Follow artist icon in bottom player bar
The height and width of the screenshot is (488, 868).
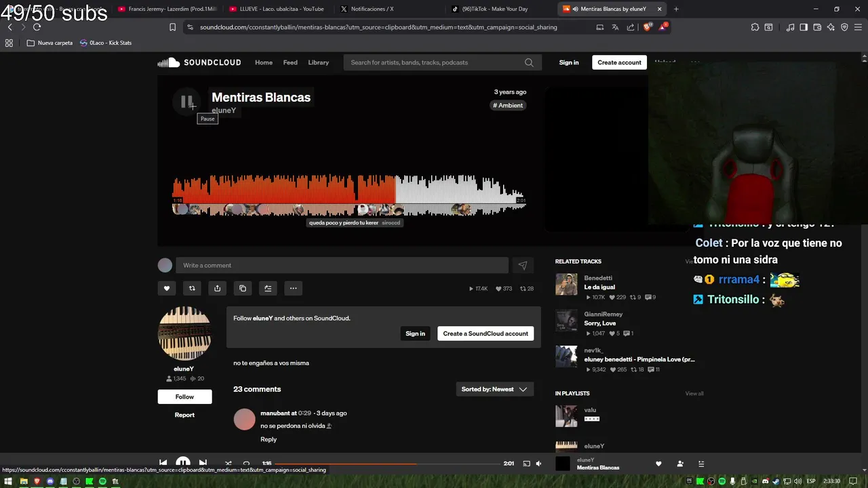(x=680, y=464)
